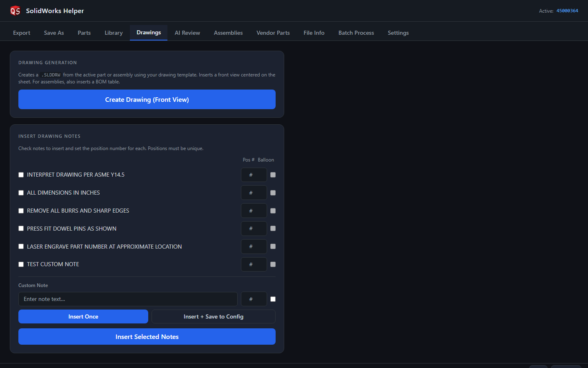The height and width of the screenshot is (368, 588).
Task: Switch to the Save As tab
Action: (x=54, y=33)
